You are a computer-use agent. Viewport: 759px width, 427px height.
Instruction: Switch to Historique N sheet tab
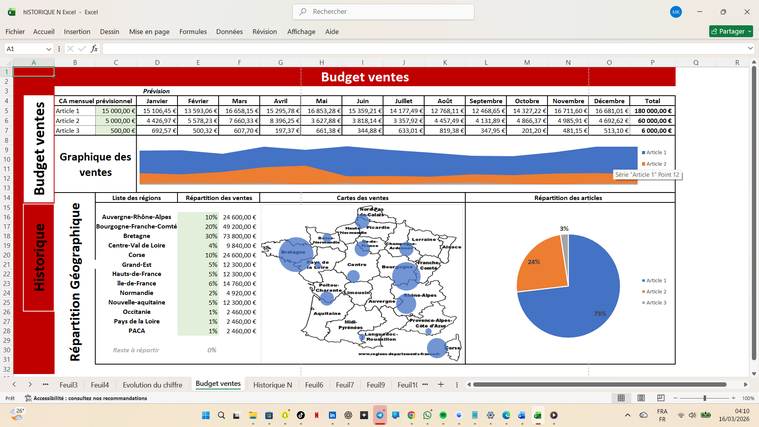click(272, 384)
